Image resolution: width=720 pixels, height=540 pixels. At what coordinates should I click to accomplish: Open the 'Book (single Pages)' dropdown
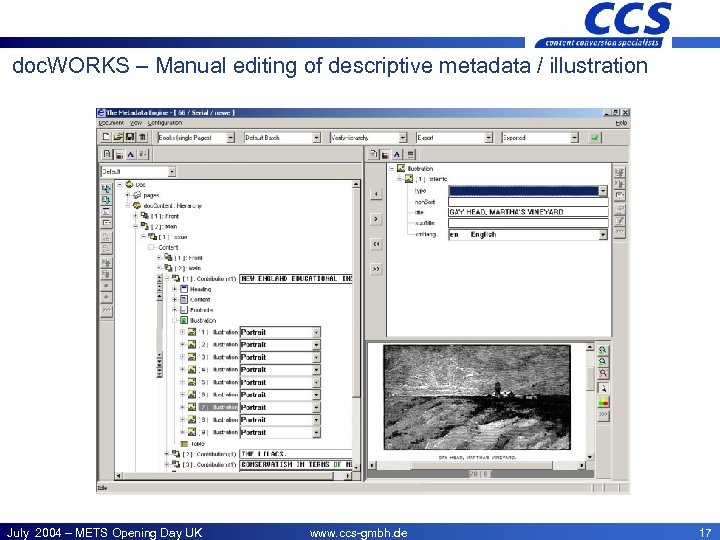pyautogui.click(x=231, y=137)
